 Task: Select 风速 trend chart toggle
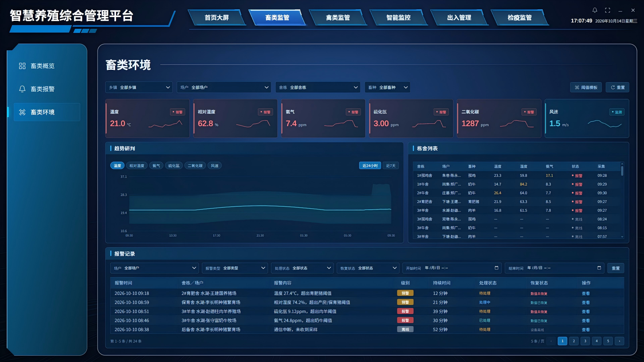tap(215, 166)
